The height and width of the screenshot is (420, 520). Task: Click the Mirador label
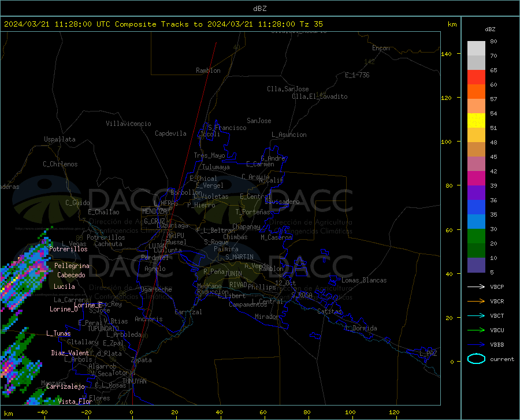coord(267,317)
